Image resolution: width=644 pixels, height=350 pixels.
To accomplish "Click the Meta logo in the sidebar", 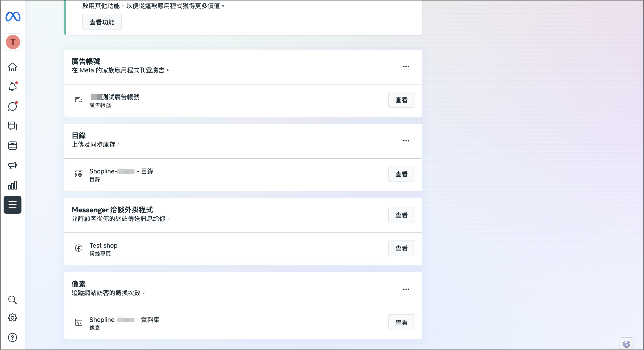I will [13, 17].
